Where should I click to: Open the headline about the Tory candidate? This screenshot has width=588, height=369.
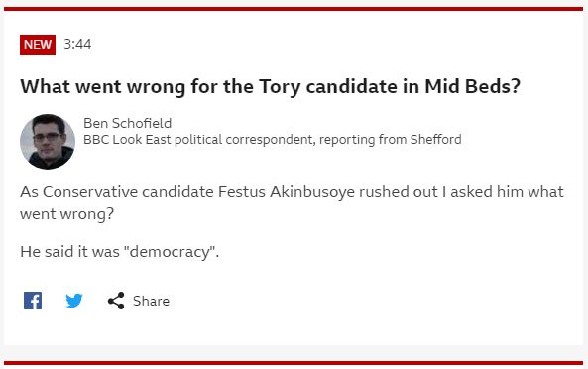click(270, 87)
